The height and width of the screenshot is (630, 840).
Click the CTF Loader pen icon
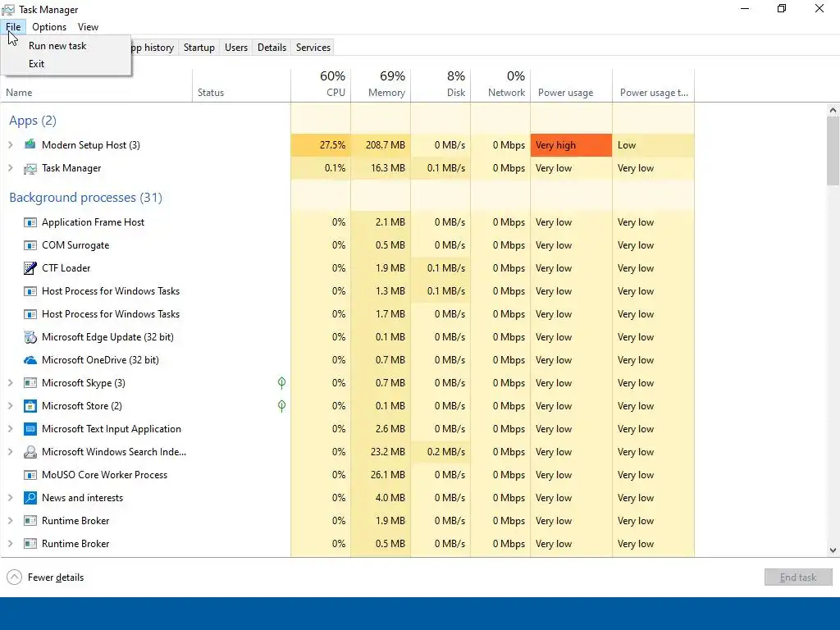pyautogui.click(x=30, y=268)
